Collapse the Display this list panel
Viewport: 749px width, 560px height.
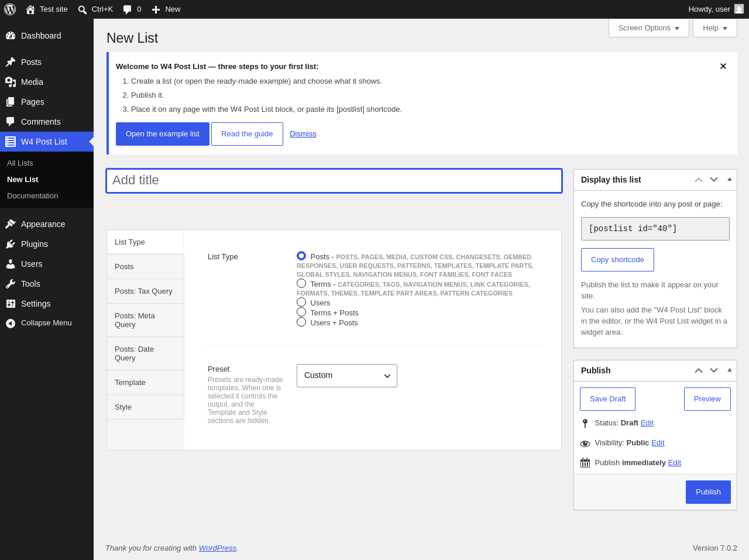tap(730, 180)
